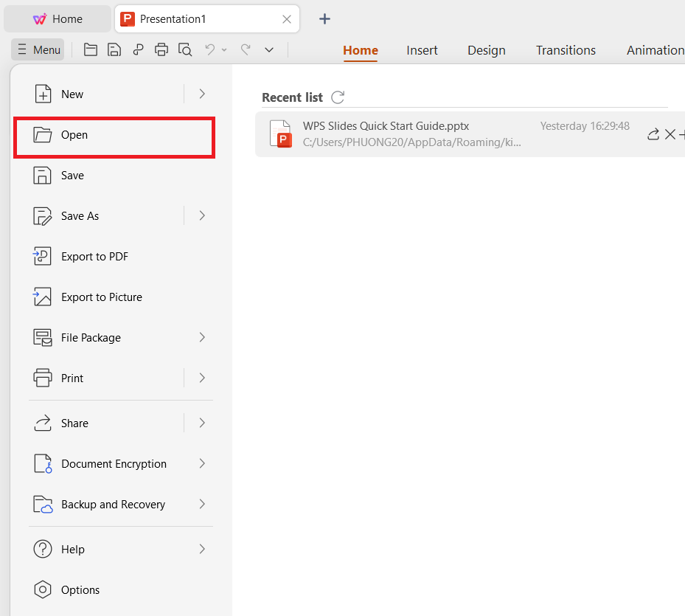
Task: Click the Save disk icon in quick toolbar
Action: point(114,50)
